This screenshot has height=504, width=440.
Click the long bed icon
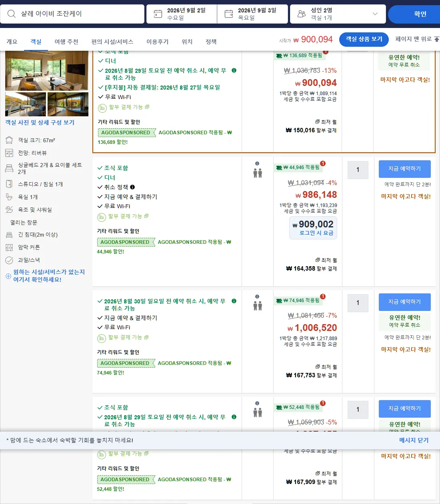pos(9,235)
